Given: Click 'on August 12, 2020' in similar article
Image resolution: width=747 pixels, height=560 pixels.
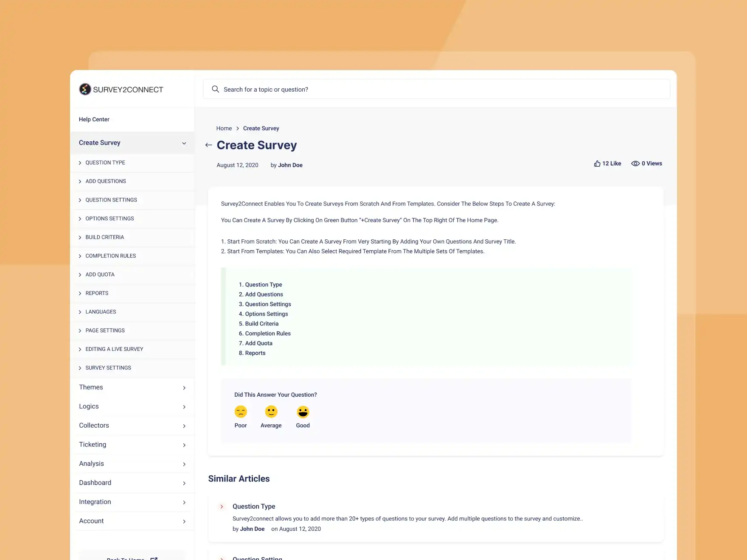Looking at the screenshot, I should pyautogui.click(x=296, y=529).
